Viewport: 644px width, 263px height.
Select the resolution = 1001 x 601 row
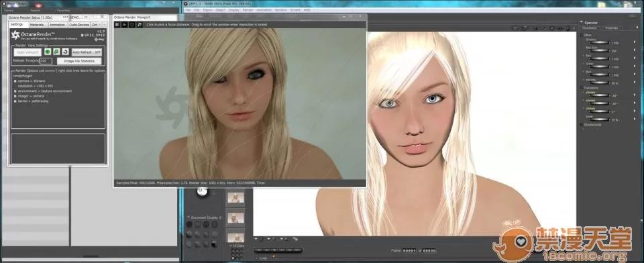tap(36, 87)
